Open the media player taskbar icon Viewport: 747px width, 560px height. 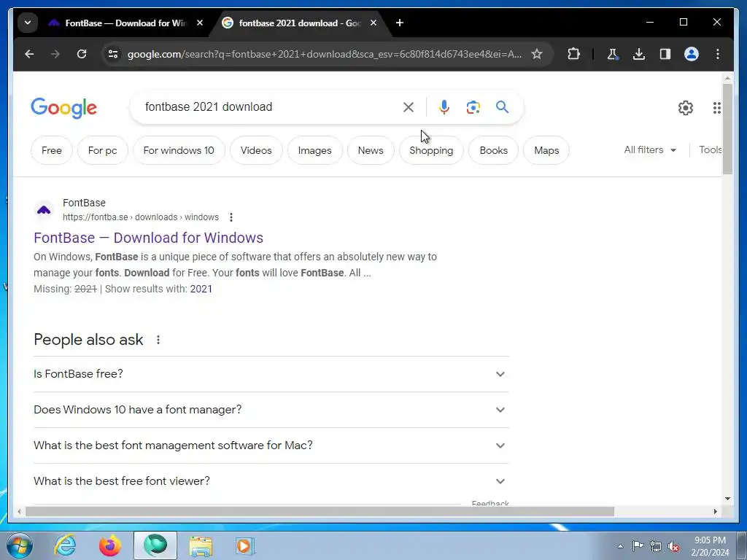click(245, 545)
